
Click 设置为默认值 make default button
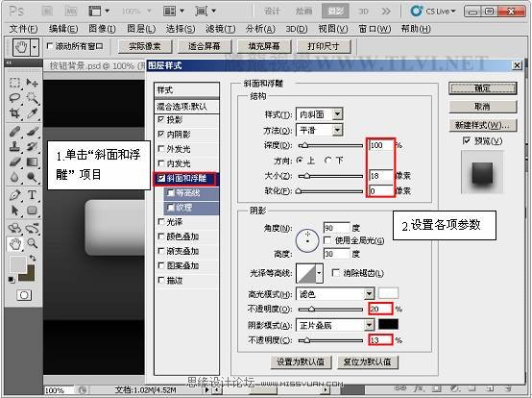coord(301,361)
